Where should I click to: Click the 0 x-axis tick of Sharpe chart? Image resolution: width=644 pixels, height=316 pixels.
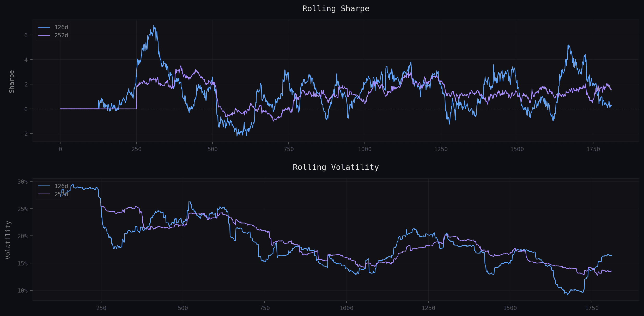60,149
